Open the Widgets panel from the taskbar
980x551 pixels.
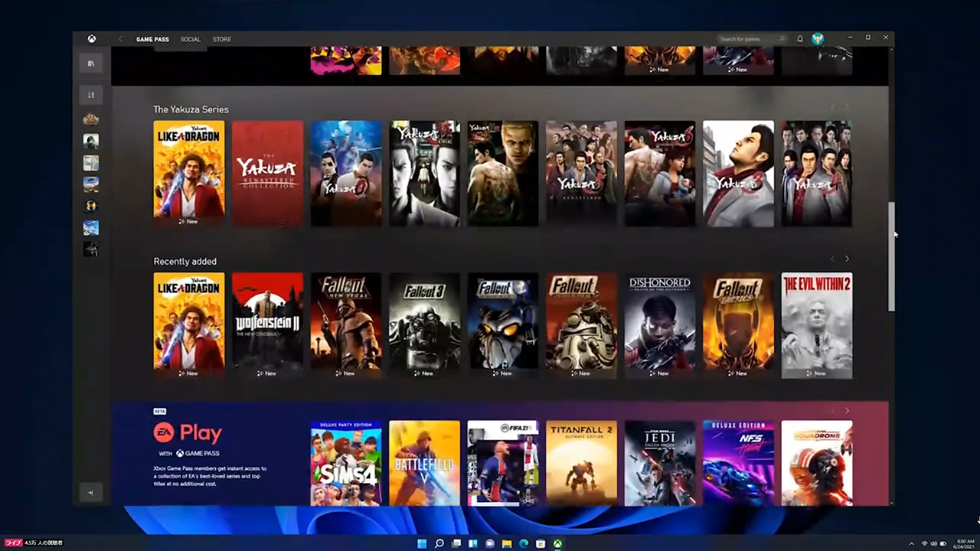pos(473,544)
